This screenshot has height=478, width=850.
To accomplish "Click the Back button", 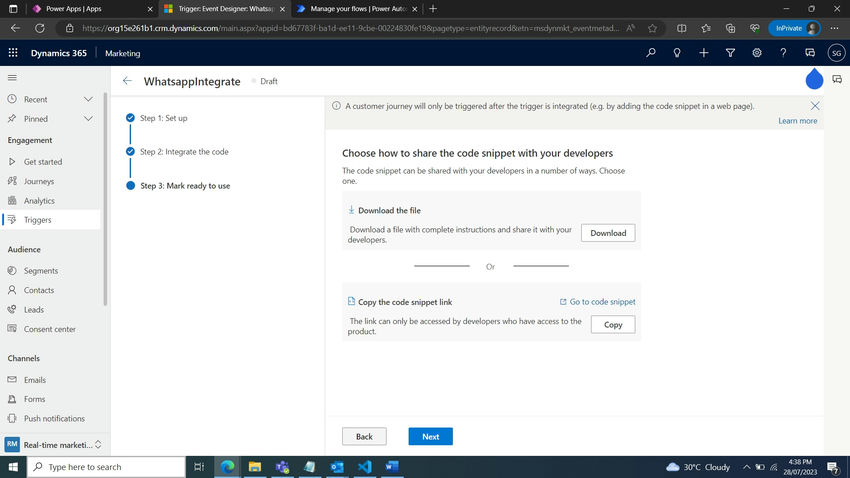I will coord(364,436).
